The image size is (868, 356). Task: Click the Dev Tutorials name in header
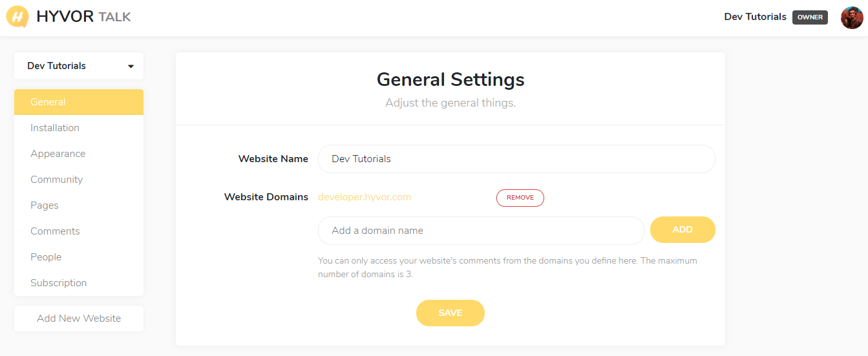755,17
